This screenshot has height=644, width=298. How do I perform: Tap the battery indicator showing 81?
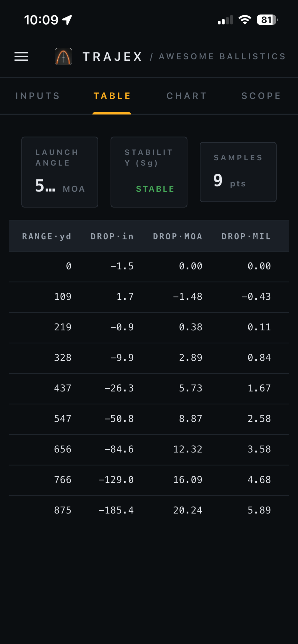coord(267,20)
